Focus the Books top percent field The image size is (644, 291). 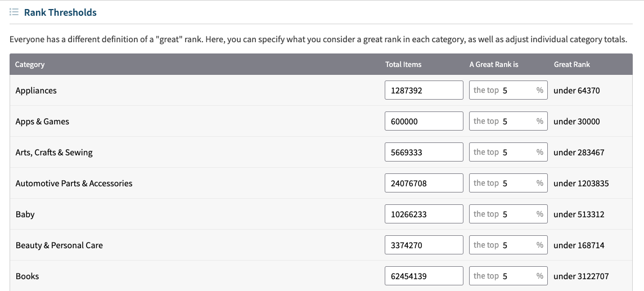click(508, 276)
